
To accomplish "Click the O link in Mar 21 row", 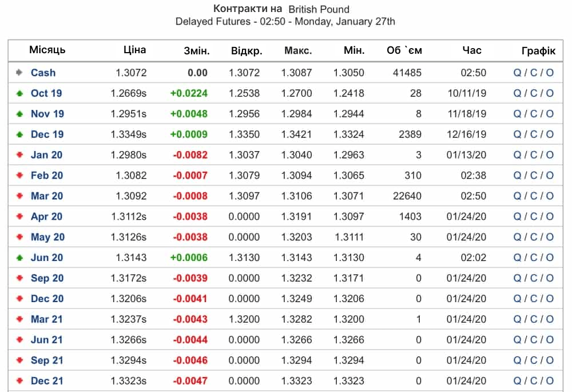I will (x=550, y=319).
